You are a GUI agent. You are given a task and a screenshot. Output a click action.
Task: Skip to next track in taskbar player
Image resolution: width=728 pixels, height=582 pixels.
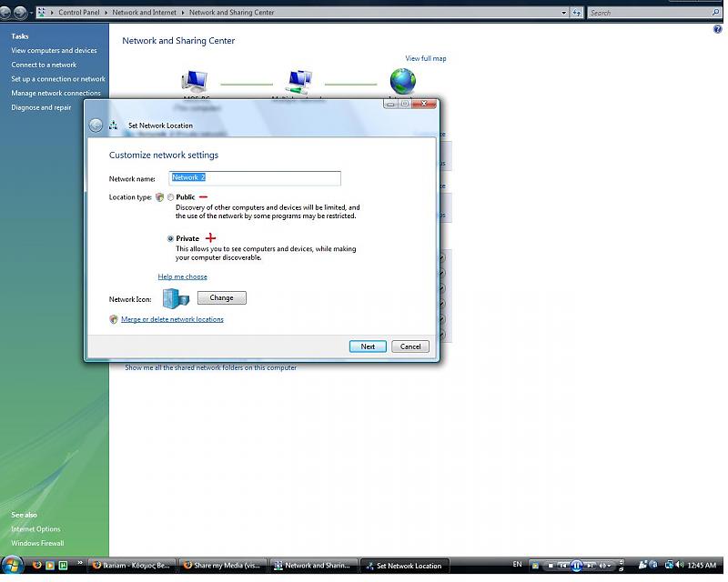pos(590,566)
